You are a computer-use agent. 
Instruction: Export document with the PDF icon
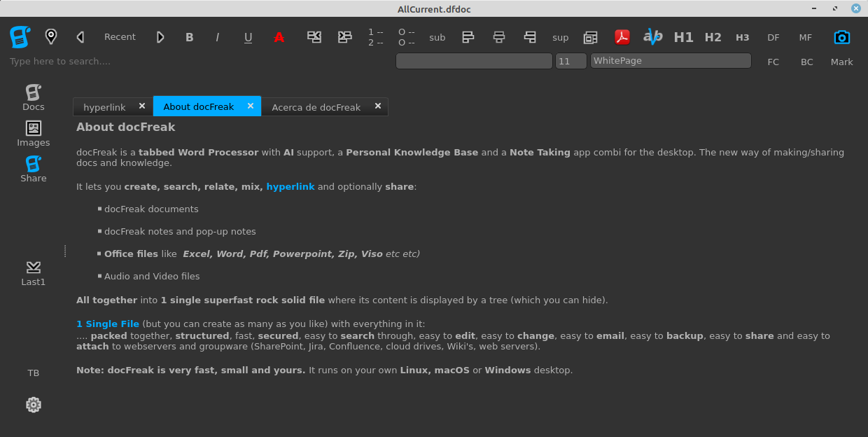pyautogui.click(x=622, y=36)
